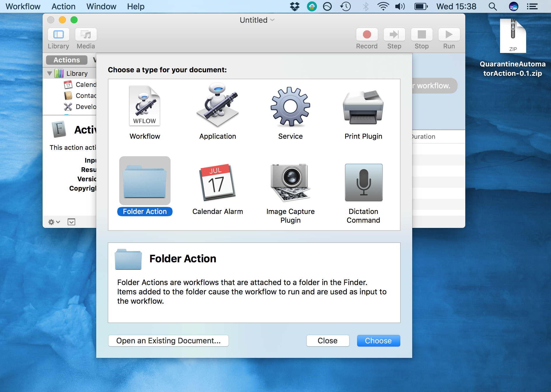Image resolution: width=551 pixels, height=392 pixels.
Task: Select the QuarantineAutomatorAction zip file on desktop
Action: point(513,48)
